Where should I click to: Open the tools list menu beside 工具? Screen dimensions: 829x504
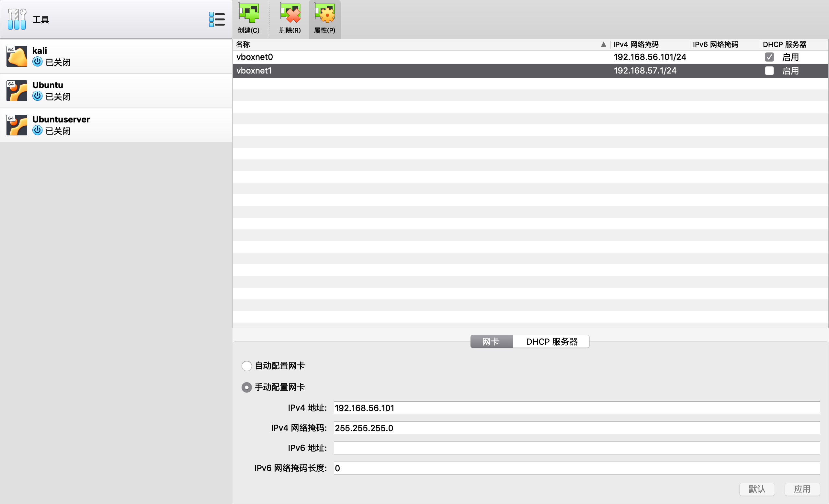[x=217, y=19]
